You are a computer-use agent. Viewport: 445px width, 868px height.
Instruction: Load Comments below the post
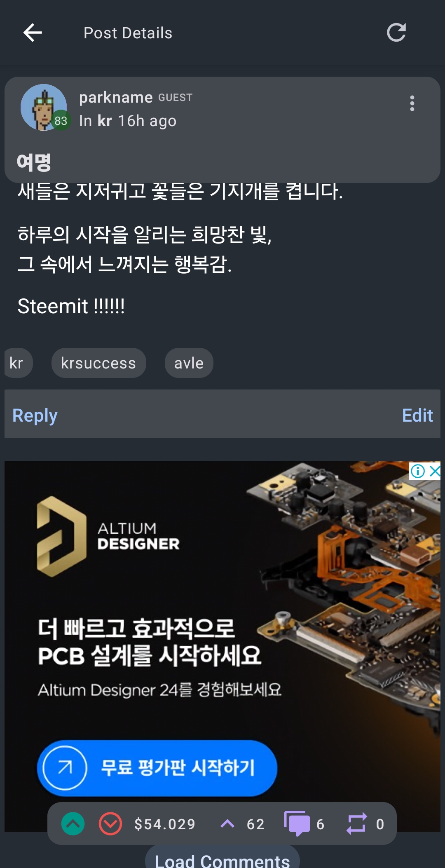[x=222, y=859]
